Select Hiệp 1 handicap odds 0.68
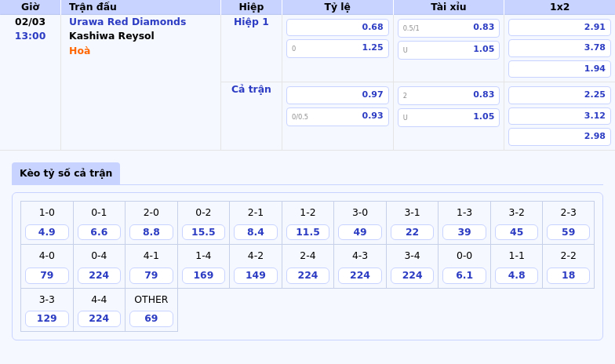The image size is (615, 364). (x=337, y=27)
